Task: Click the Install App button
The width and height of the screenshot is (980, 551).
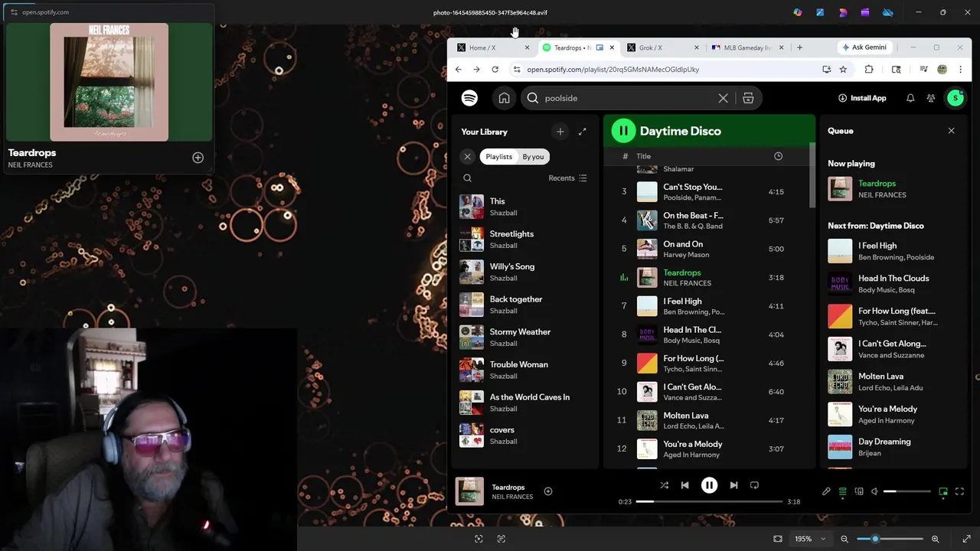Action: click(x=862, y=98)
